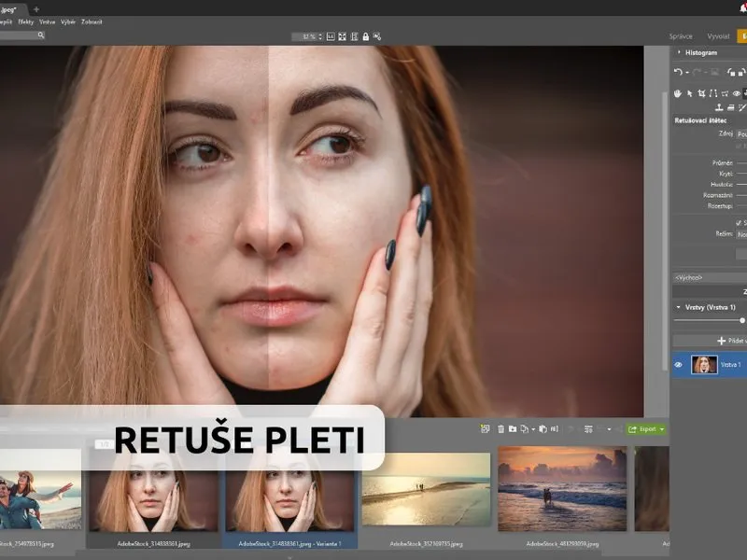Viewport: 747px width, 560px height.
Task: Click the batch rename icon
Action: [x=555, y=429]
